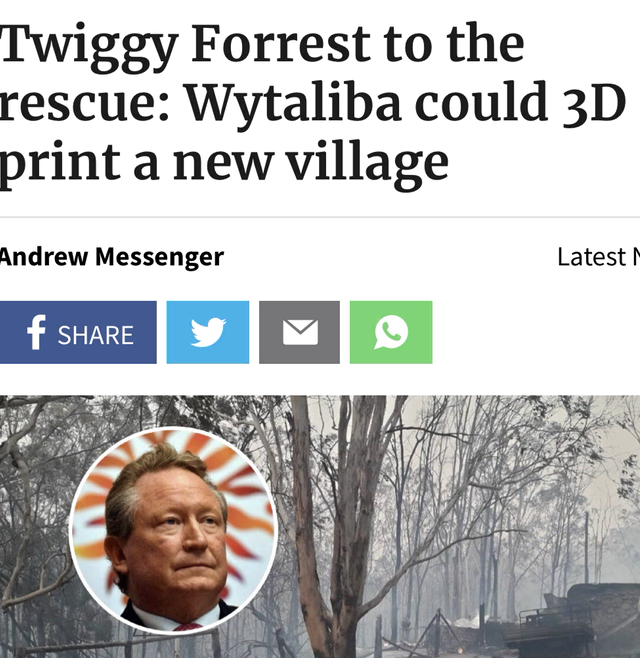This screenshot has height=658, width=640.
Task: Click the 'print a new village' headline line
Action: [x=224, y=164]
